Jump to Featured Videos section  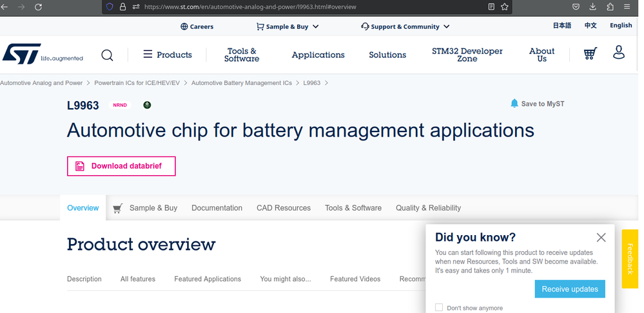tap(355, 279)
